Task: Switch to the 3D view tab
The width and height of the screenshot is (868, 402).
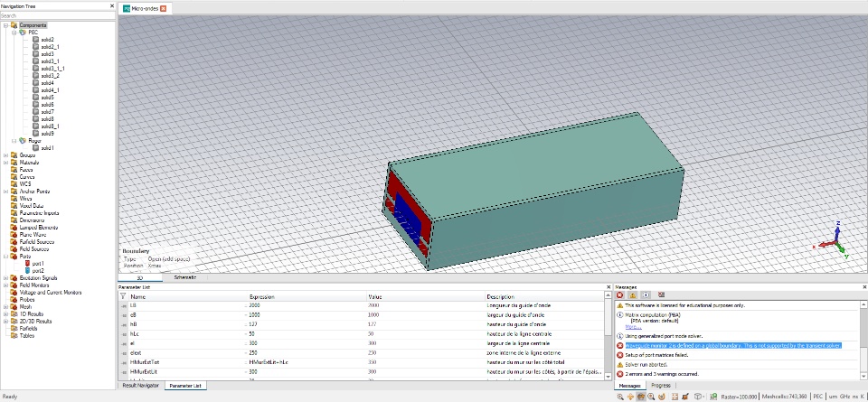Action: pyautogui.click(x=140, y=277)
